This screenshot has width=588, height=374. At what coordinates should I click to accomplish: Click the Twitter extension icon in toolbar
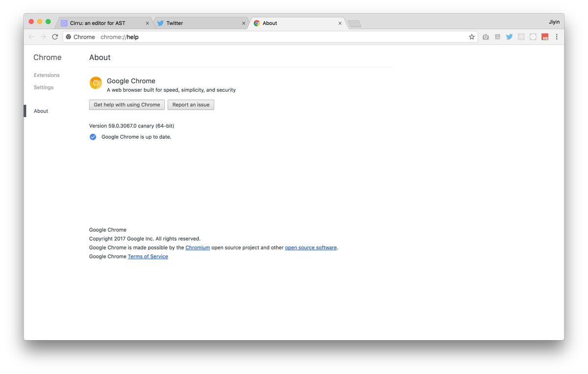pyautogui.click(x=510, y=37)
